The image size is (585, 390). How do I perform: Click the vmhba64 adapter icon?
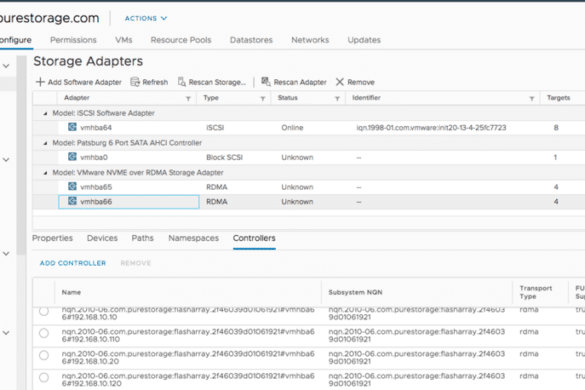(72, 127)
